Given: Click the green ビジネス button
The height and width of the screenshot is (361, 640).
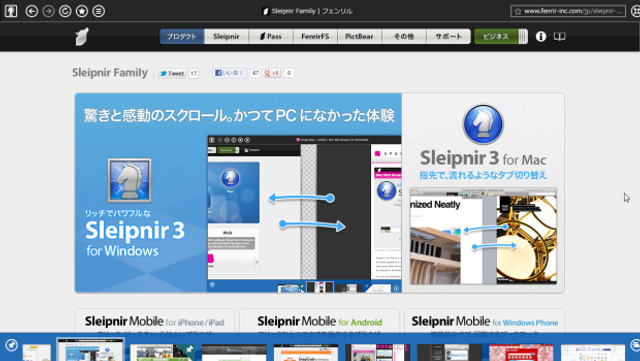Looking at the screenshot, I should click(x=496, y=36).
